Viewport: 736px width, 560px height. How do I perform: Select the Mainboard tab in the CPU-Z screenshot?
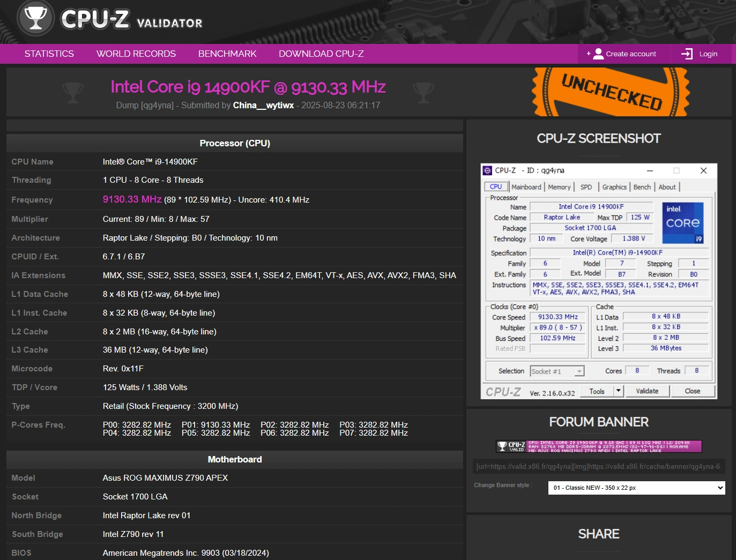[526, 187]
